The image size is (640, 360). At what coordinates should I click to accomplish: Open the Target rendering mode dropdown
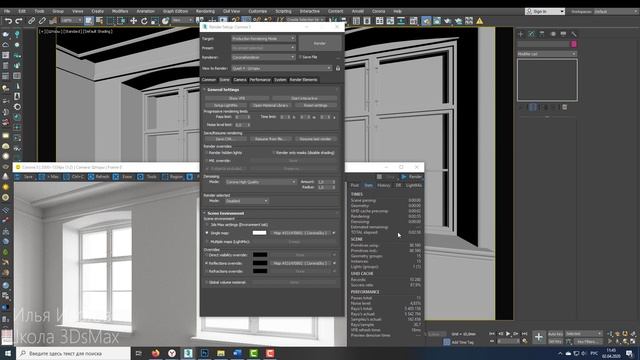coord(263,38)
